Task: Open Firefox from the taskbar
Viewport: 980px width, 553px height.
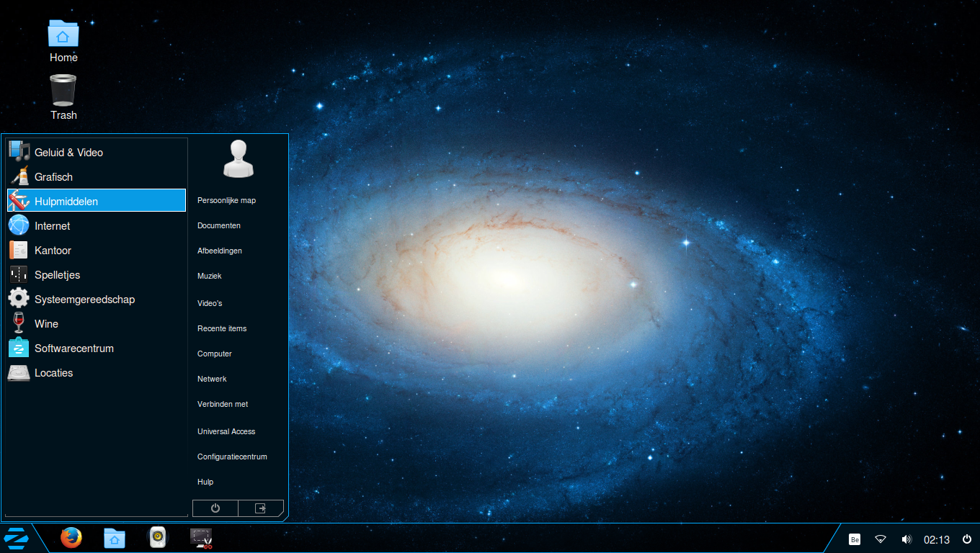Action: [71, 538]
